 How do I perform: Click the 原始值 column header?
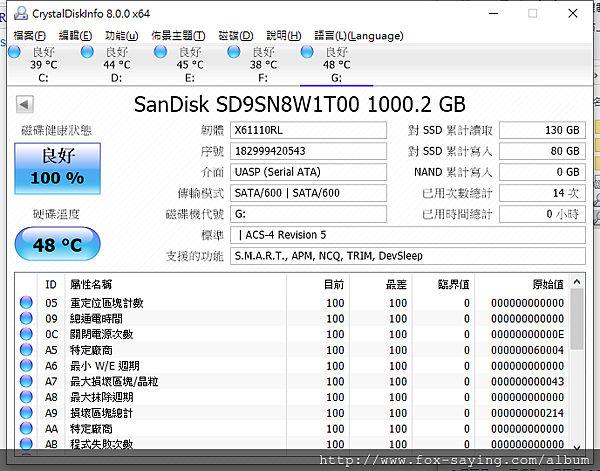522,284
